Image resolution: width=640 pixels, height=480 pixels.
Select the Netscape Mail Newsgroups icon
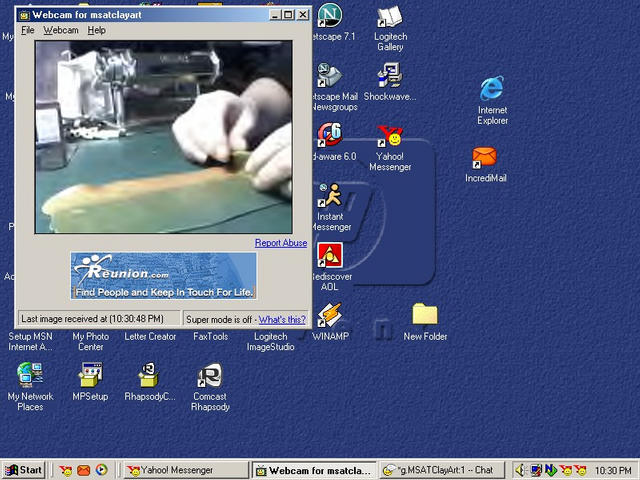point(330,76)
